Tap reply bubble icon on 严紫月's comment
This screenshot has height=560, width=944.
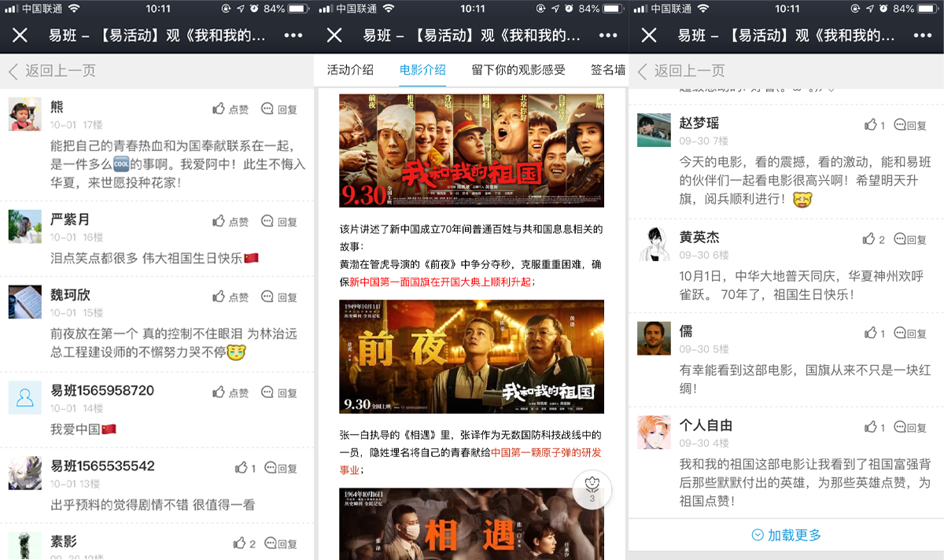tap(267, 222)
